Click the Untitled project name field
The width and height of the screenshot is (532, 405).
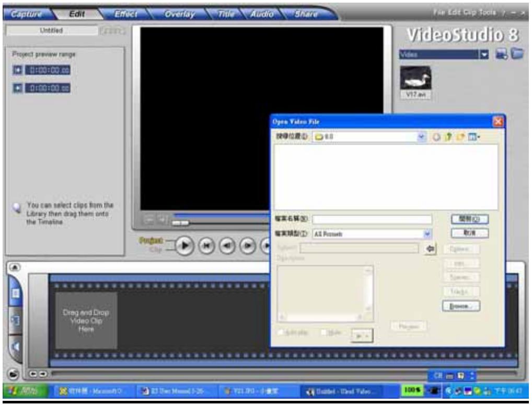52,30
